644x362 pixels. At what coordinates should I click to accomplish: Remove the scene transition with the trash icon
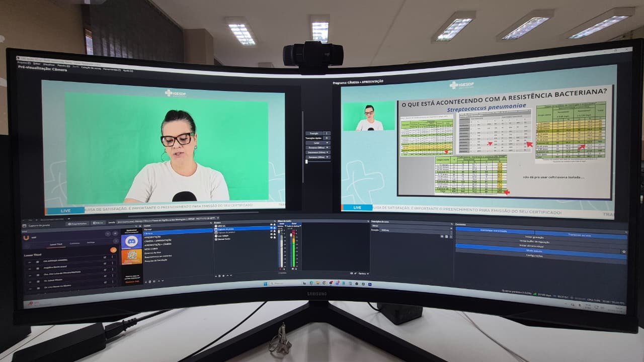pyautogui.click(x=445, y=236)
